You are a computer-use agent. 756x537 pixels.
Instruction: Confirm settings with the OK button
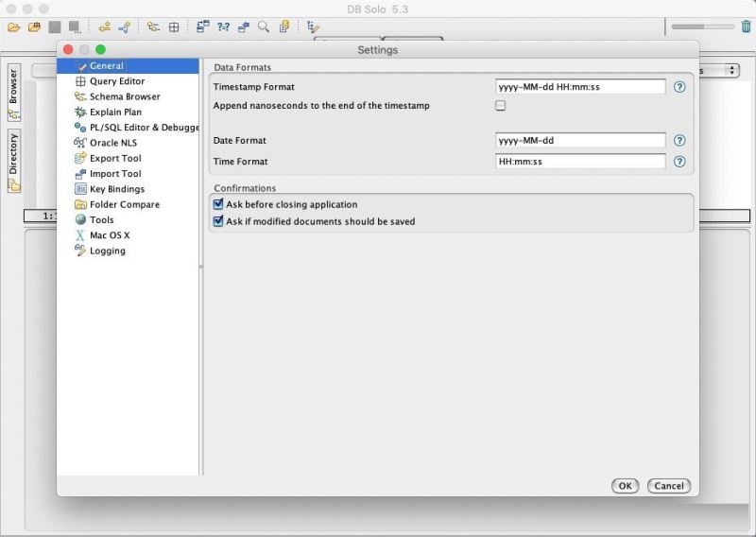(626, 486)
